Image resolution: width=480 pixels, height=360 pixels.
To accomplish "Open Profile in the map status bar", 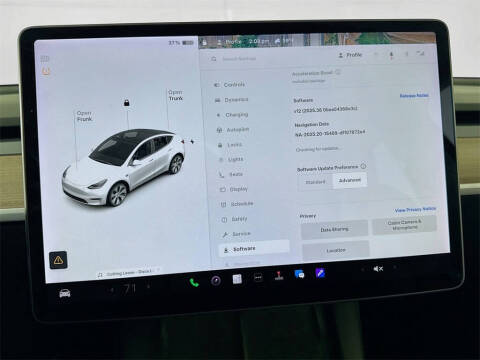I will pyautogui.click(x=229, y=42).
